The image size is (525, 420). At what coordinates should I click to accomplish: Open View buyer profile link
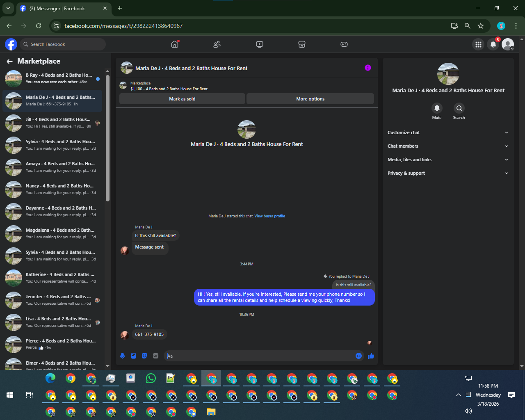pyautogui.click(x=269, y=216)
